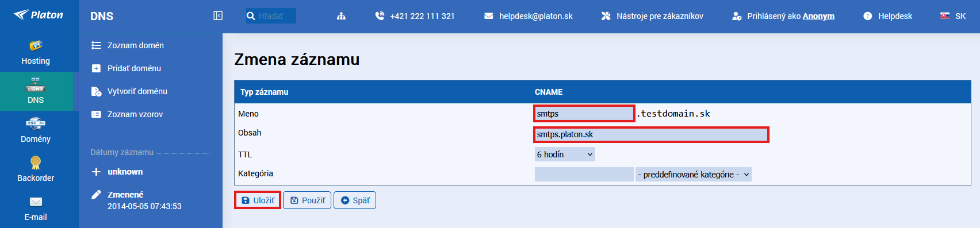The height and width of the screenshot is (228, 980).
Task: Open the Helpdesk help icon
Action: (x=868, y=16)
